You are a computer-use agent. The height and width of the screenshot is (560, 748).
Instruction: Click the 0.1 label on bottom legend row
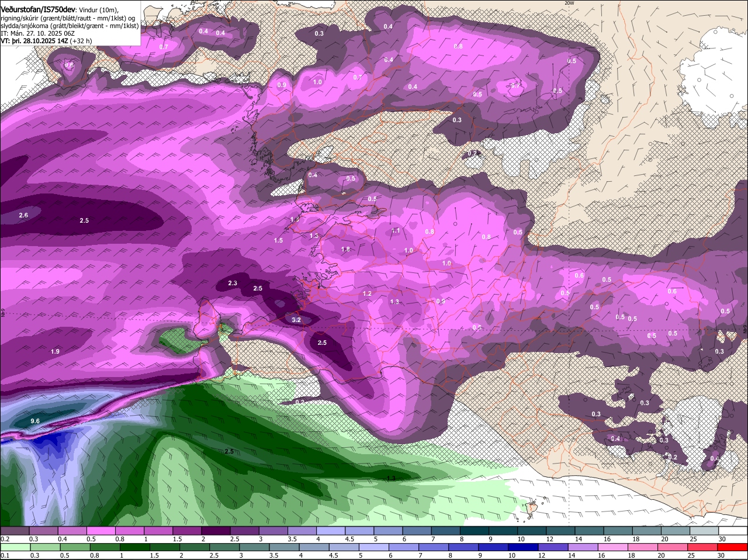5,555
